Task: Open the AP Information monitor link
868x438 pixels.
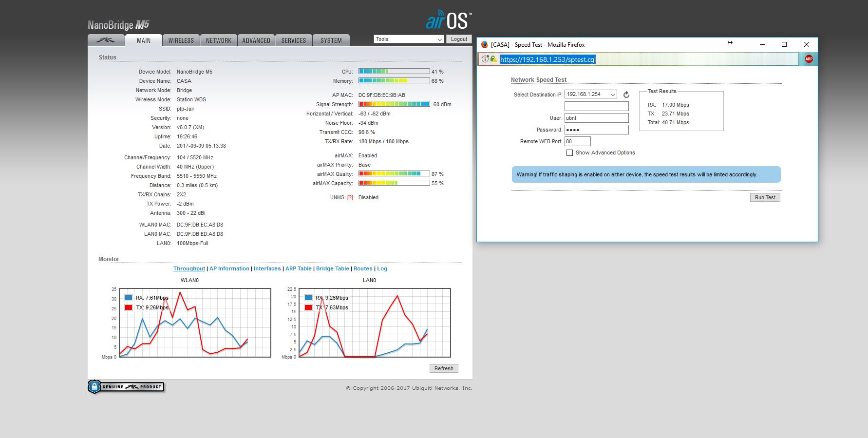Action: (x=229, y=269)
